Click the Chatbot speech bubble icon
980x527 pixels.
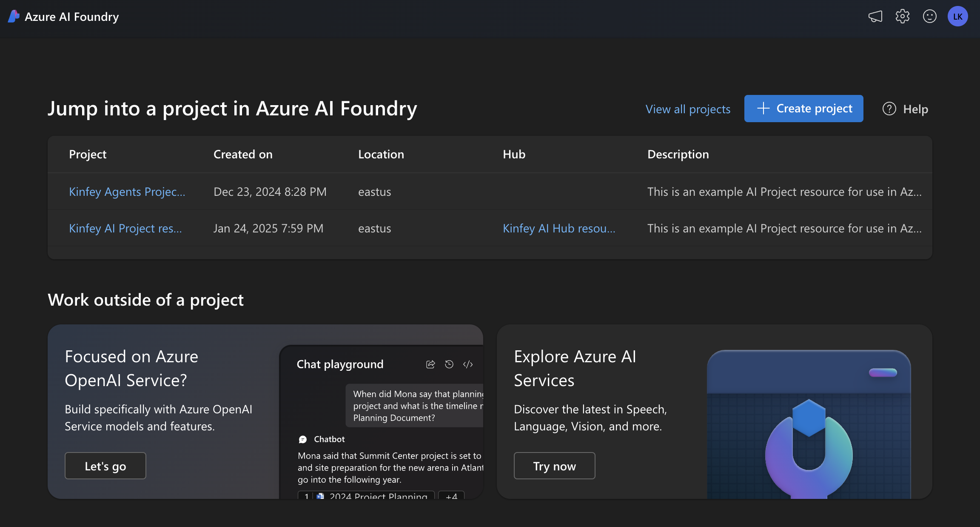(303, 439)
